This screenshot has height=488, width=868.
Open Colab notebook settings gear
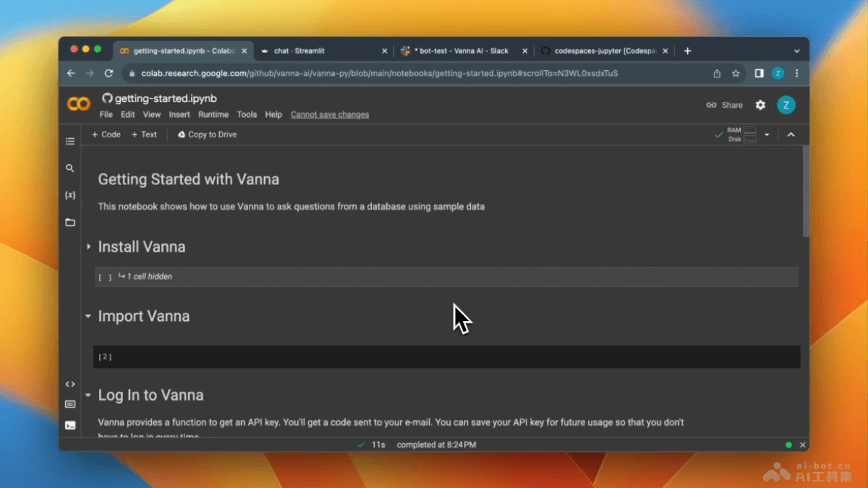[x=760, y=105]
